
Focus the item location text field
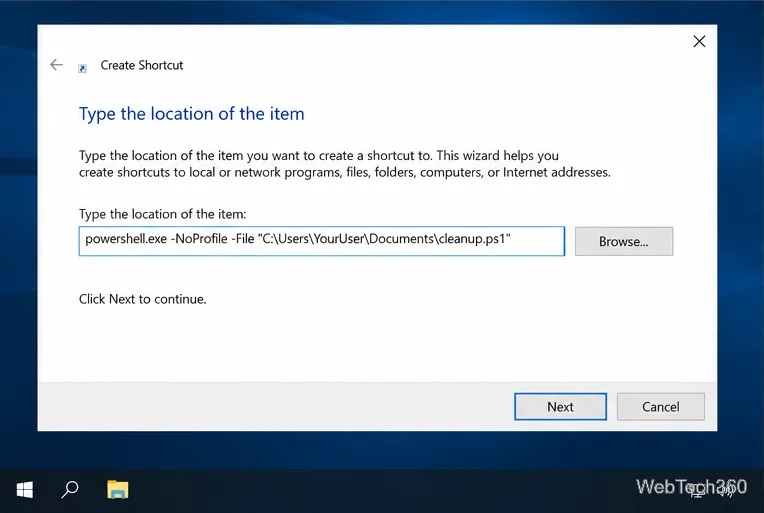coord(322,241)
